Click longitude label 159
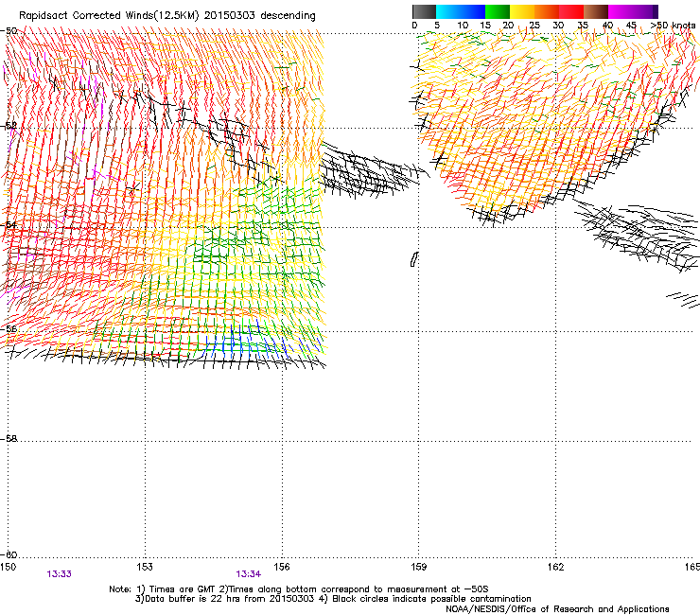Screen dimensions: 700x615 419,567
